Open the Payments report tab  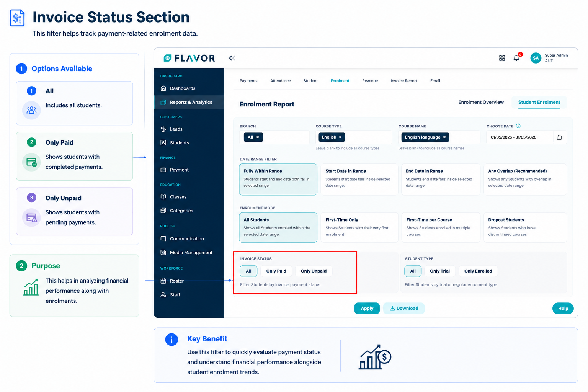(248, 81)
